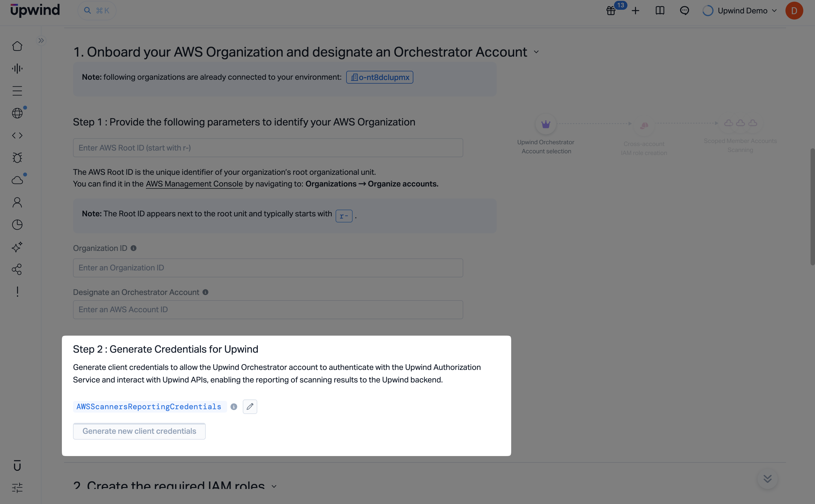Open the code brackets sidebar icon

(17, 135)
